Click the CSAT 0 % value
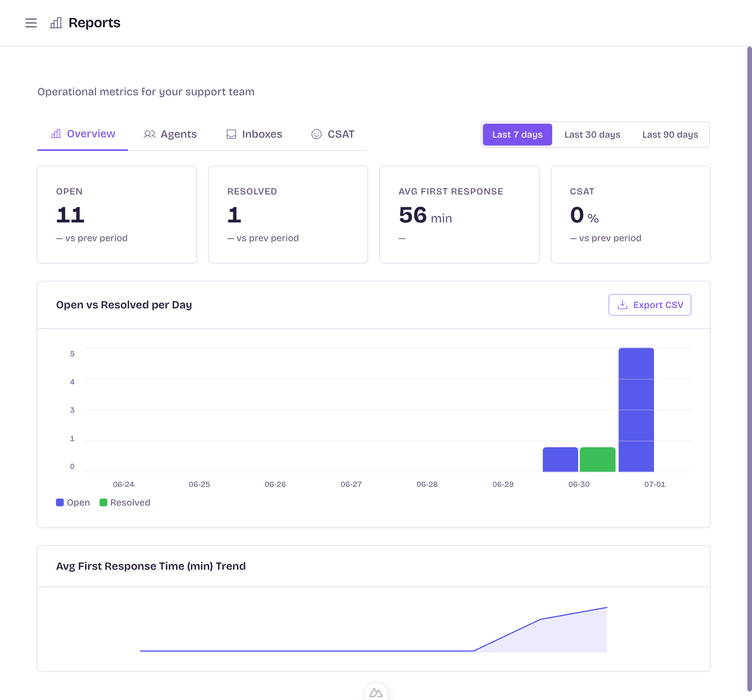Screen dimensions: 752x700 click(x=584, y=215)
